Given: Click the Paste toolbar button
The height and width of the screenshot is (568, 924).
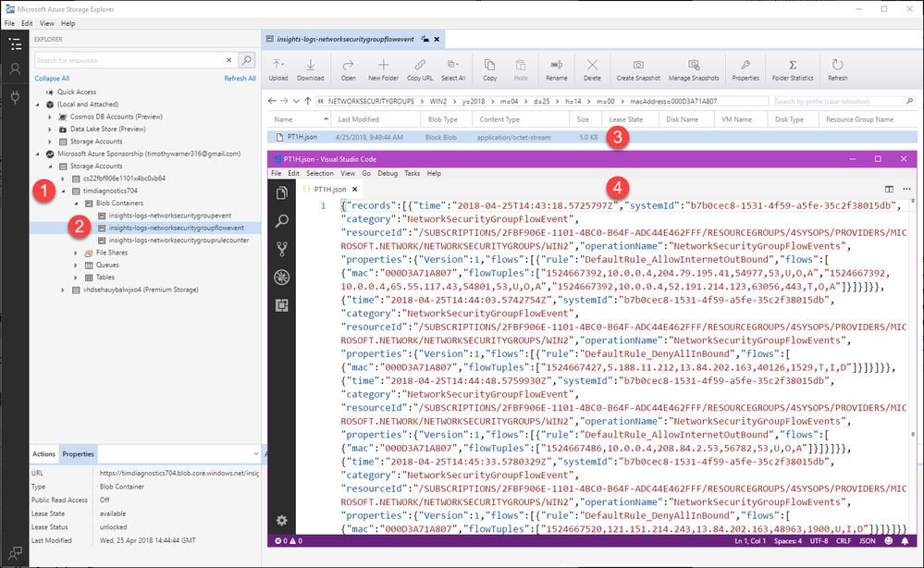Looking at the screenshot, I should [521, 70].
